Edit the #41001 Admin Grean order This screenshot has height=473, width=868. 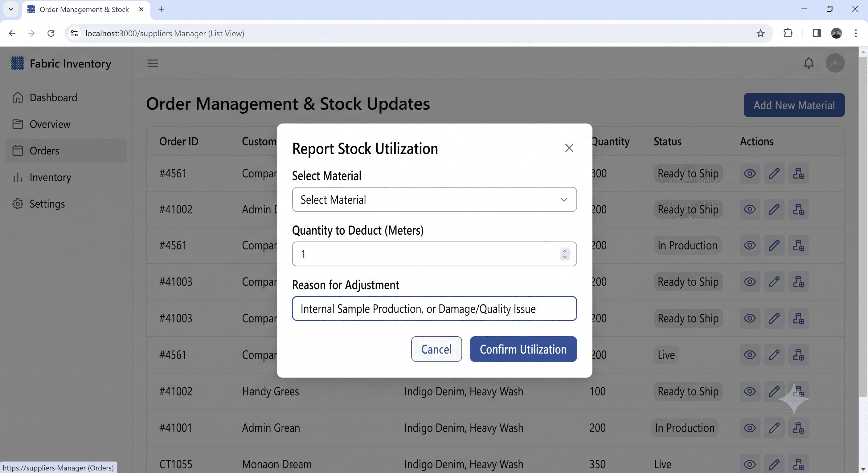(774, 428)
